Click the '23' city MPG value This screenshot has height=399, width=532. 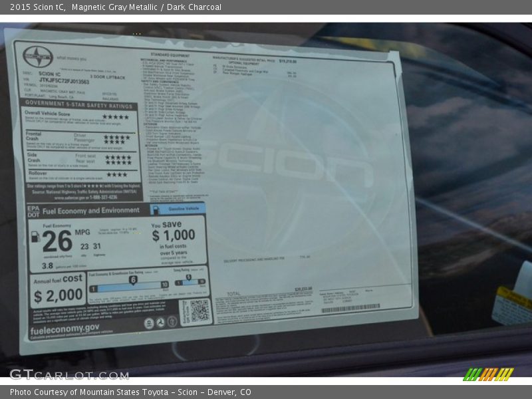point(84,247)
